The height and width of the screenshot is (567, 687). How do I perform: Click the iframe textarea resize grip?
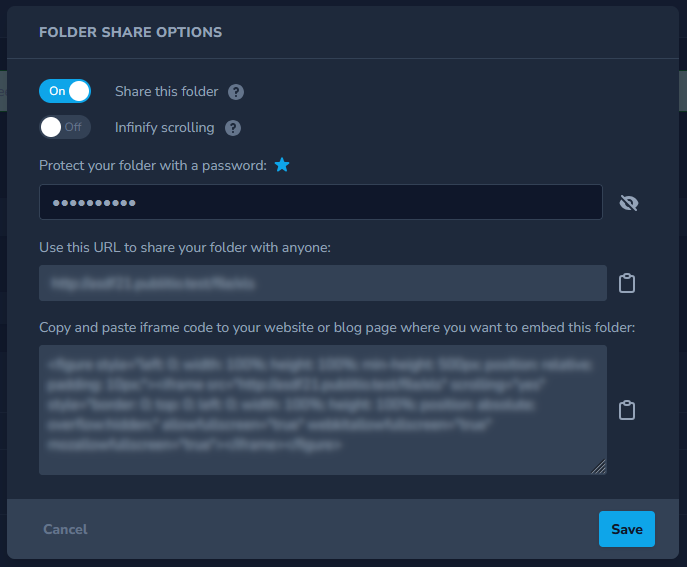coord(599,467)
